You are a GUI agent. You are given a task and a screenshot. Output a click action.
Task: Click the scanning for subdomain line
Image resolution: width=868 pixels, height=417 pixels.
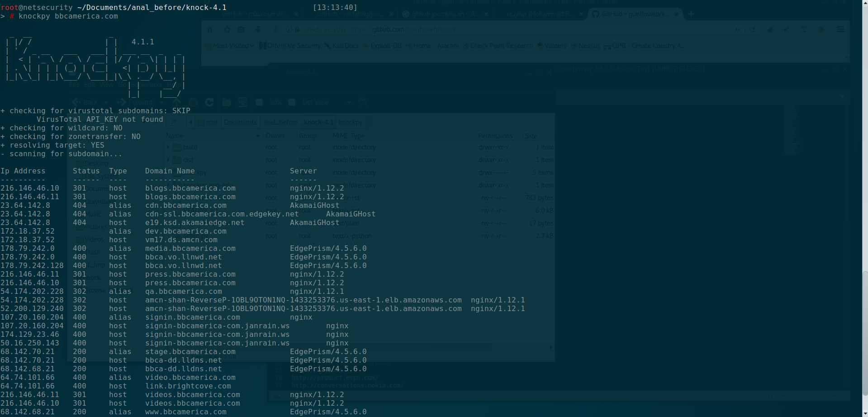point(62,154)
